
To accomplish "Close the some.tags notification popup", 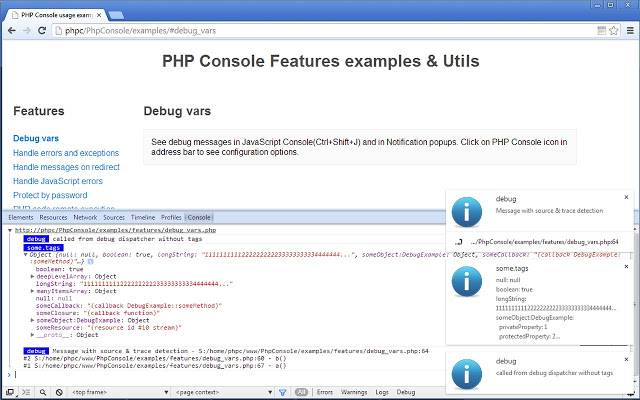I will [627, 267].
